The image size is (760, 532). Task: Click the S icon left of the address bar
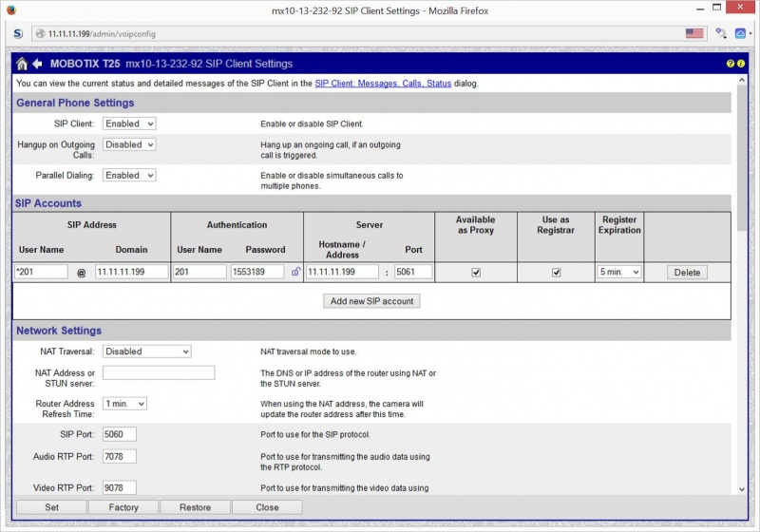pyautogui.click(x=18, y=33)
